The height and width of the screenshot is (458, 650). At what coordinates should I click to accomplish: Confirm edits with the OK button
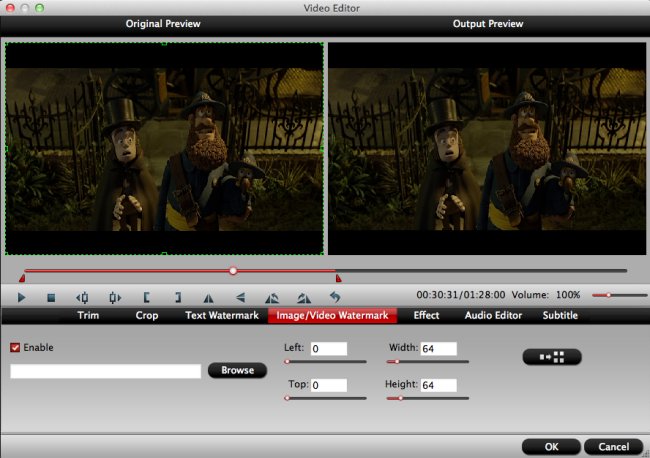[x=551, y=446]
